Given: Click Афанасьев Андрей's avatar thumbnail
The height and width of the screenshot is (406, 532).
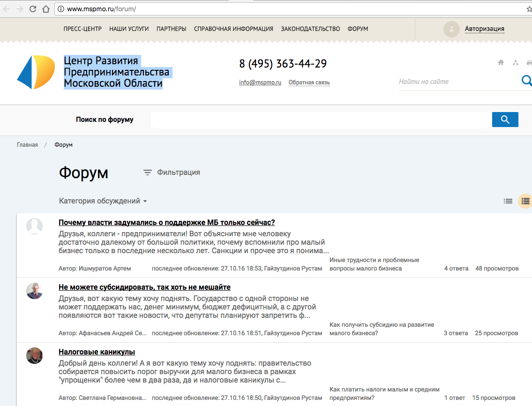Looking at the screenshot, I should point(35,291).
